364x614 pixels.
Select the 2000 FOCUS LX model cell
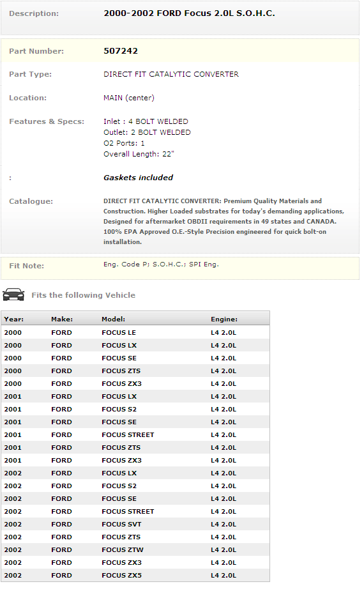click(x=119, y=346)
